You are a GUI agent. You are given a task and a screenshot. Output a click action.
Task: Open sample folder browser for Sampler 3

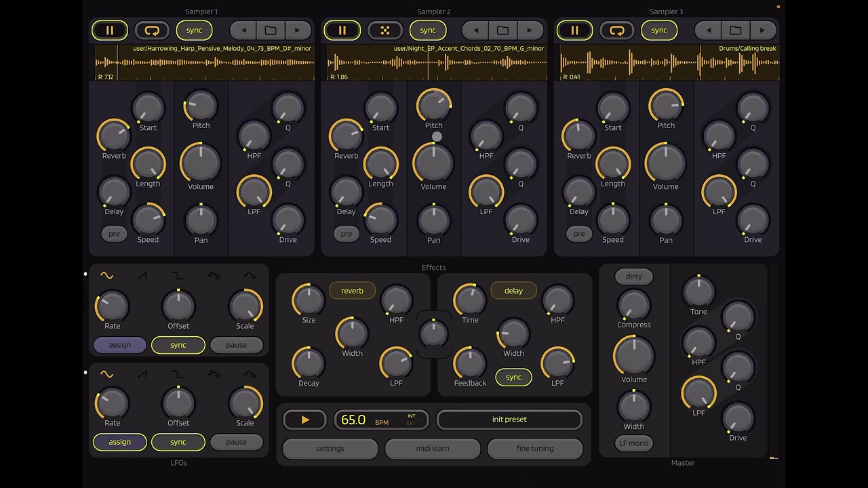pyautogui.click(x=735, y=30)
